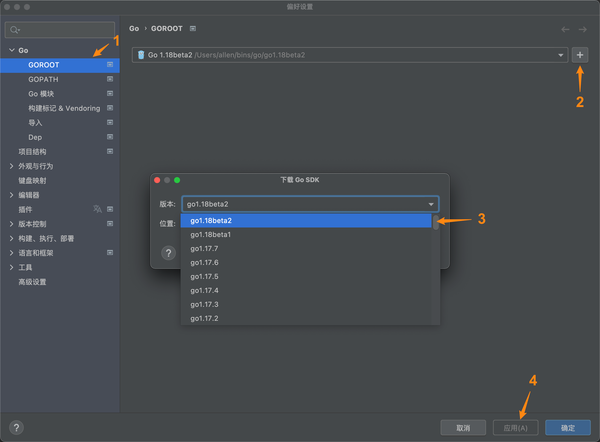
Task: Open help in the download SDK dialog
Action: (x=168, y=253)
